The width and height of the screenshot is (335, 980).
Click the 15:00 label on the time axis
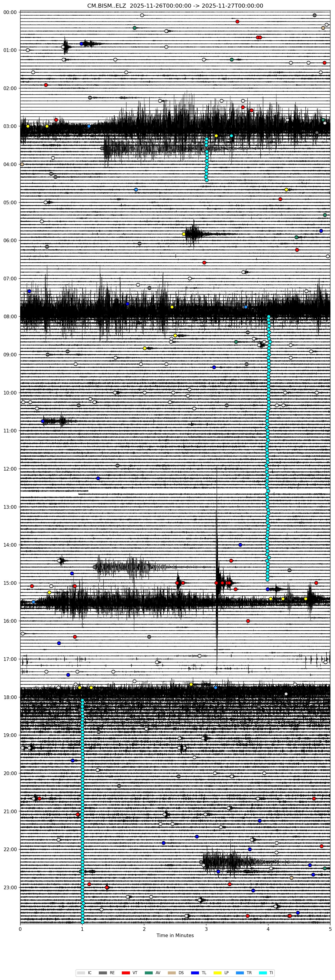click(10, 583)
